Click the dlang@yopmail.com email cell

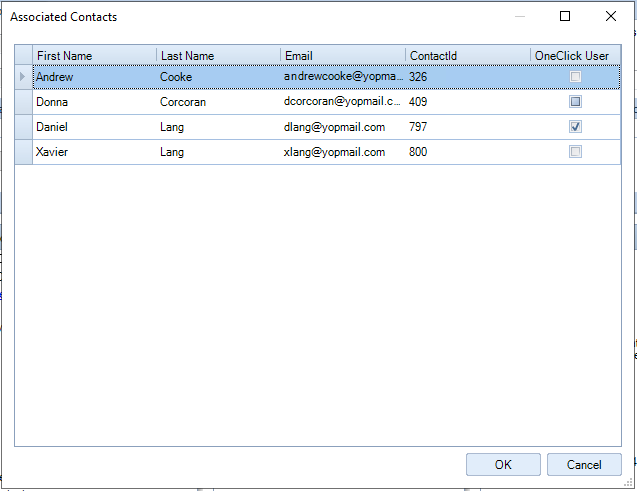pos(343,127)
